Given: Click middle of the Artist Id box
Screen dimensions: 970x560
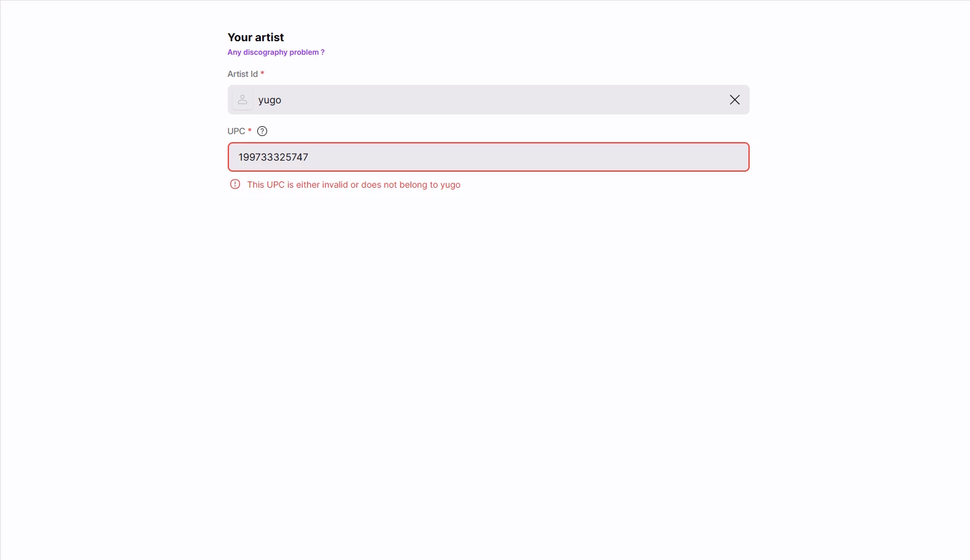Looking at the screenshot, I should point(488,100).
